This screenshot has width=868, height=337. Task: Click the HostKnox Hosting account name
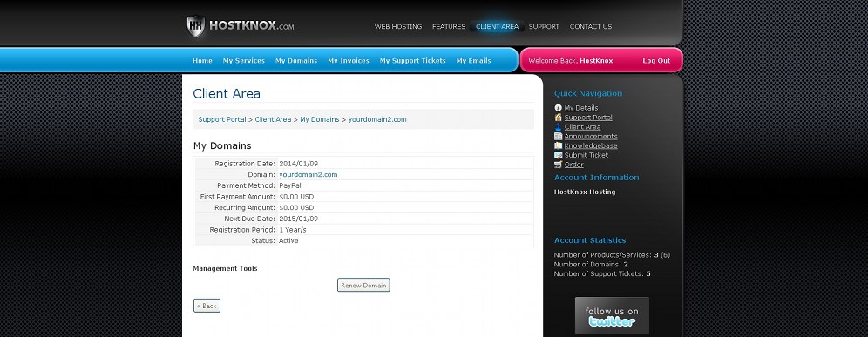(x=585, y=192)
